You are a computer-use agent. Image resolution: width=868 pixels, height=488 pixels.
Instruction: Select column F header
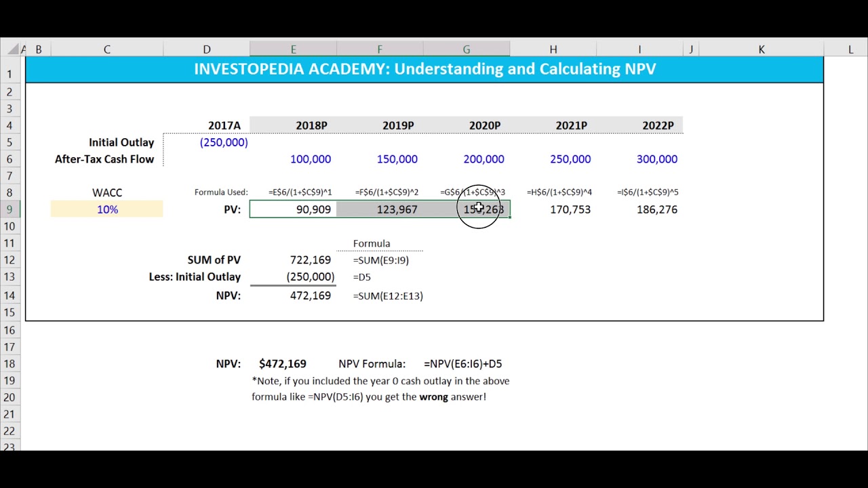[x=380, y=49]
